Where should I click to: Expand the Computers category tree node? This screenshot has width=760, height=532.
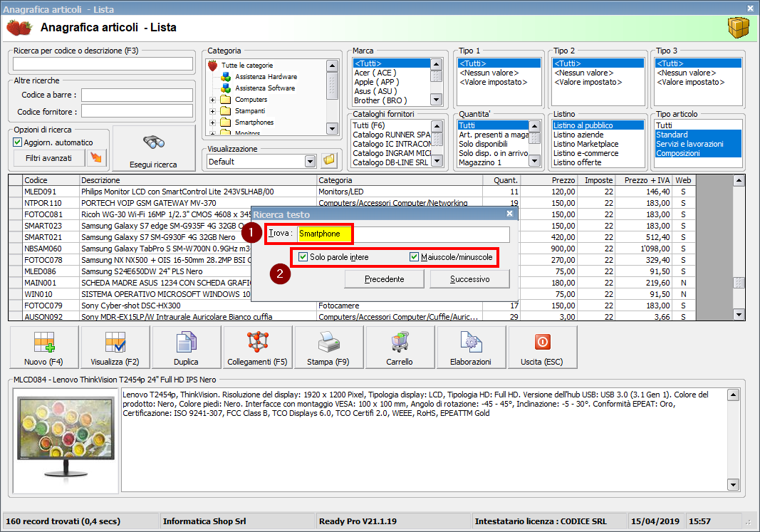point(212,100)
